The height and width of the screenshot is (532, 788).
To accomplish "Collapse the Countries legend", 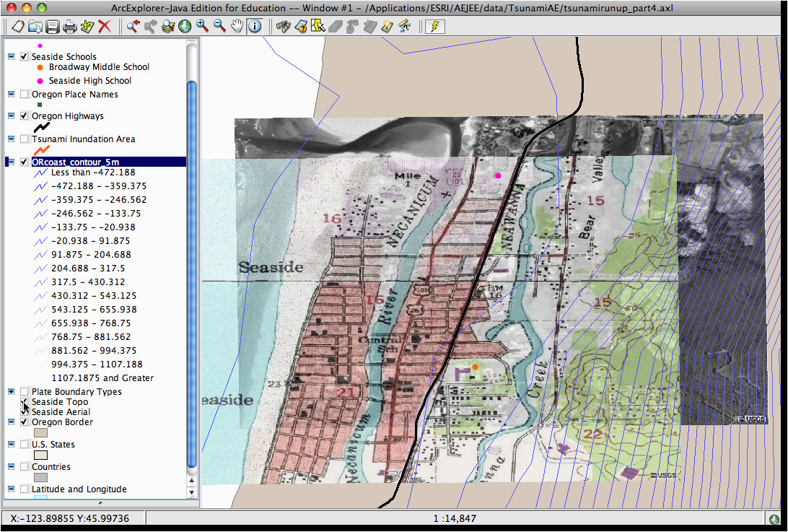I will pyautogui.click(x=11, y=466).
